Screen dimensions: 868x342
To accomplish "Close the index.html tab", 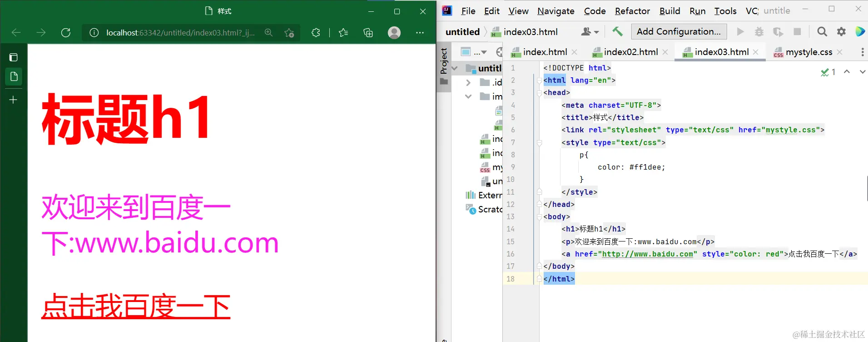I will click(x=575, y=52).
